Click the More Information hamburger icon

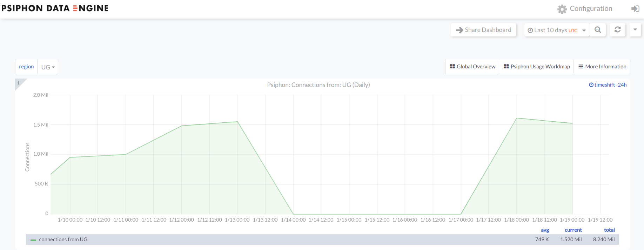581,67
